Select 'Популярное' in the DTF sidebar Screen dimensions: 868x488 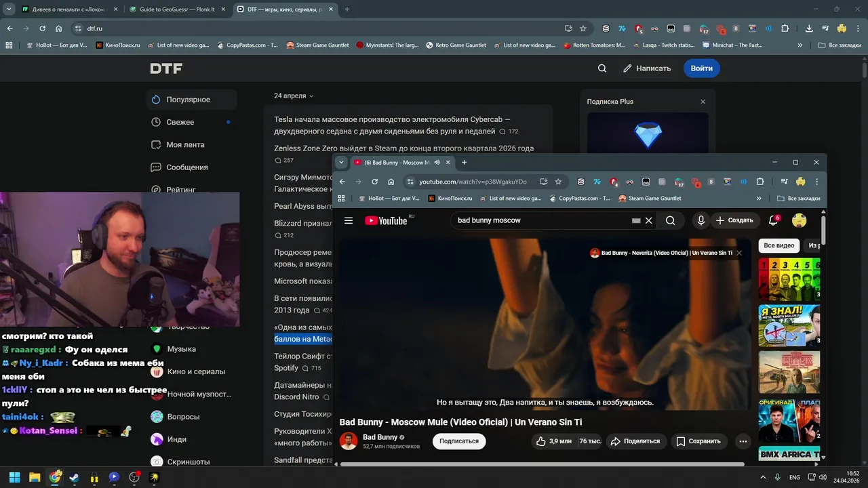[192, 100]
